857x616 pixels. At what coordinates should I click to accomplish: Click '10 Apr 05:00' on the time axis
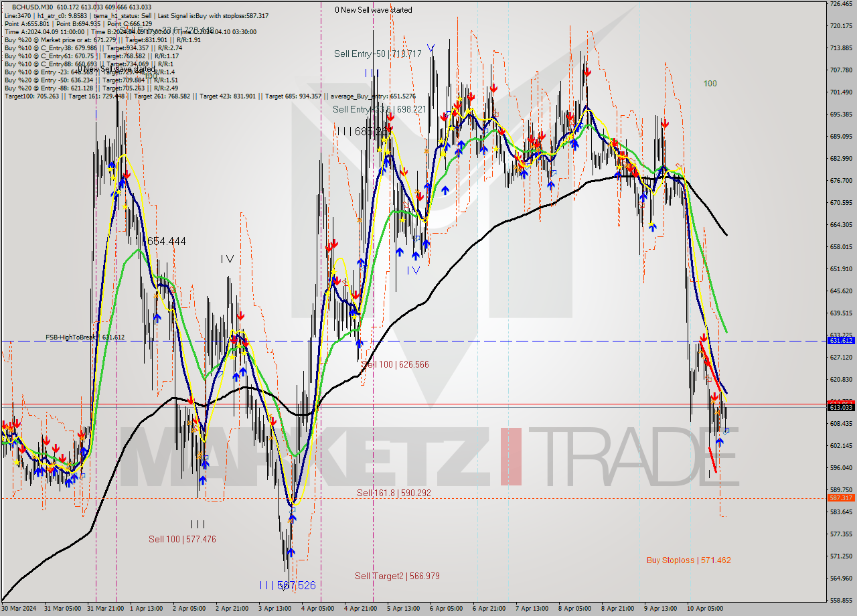pyautogui.click(x=706, y=609)
